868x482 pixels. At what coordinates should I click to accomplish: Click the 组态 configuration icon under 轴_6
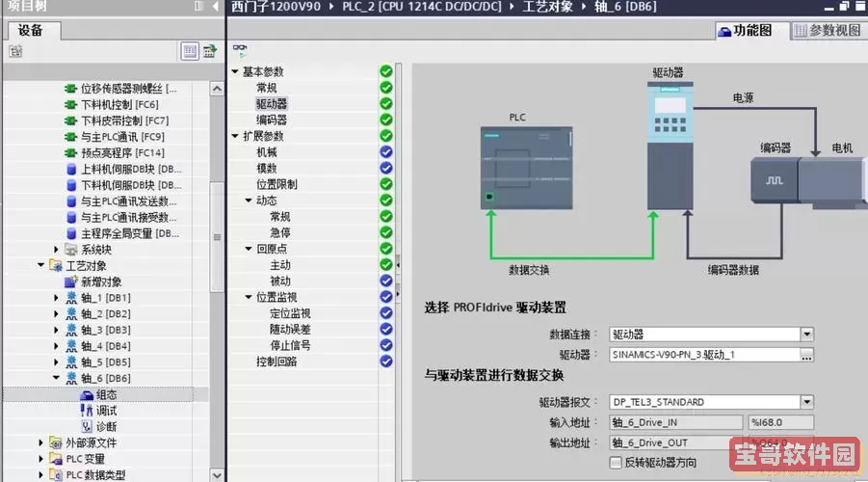tap(87, 394)
